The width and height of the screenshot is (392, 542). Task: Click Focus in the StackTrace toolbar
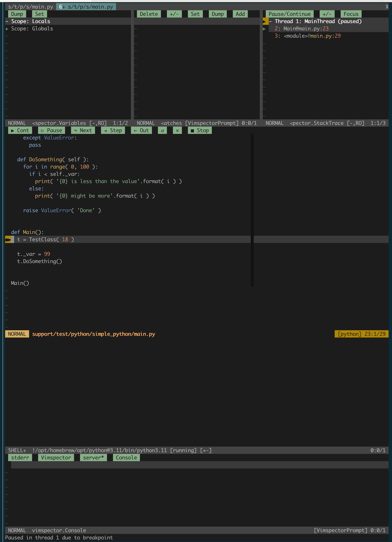click(351, 14)
